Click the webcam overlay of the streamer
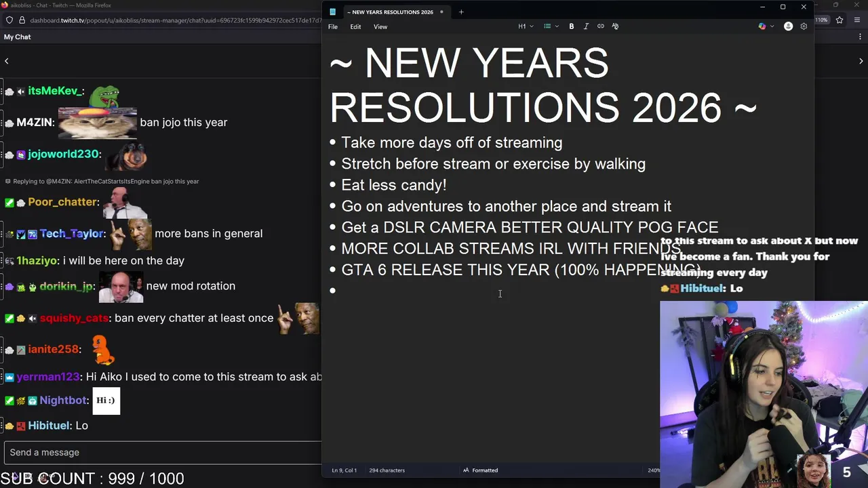 764,394
